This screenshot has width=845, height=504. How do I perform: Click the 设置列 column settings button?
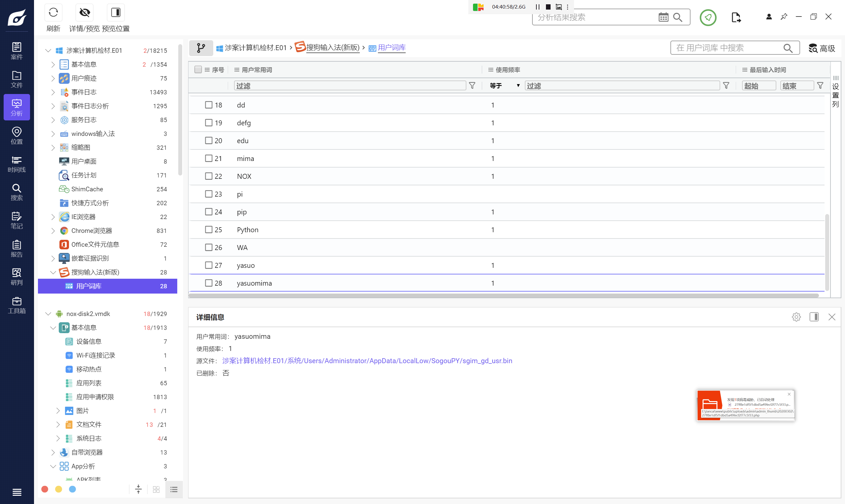(x=835, y=92)
